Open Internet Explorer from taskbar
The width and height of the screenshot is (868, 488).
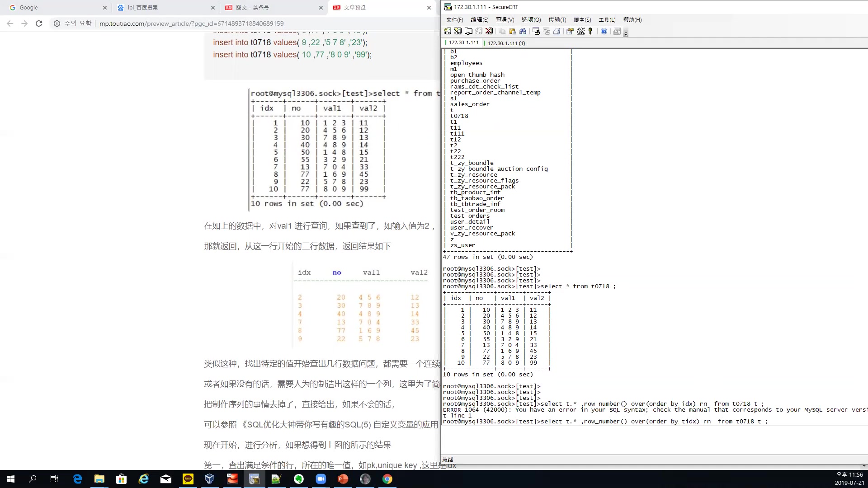pos(144,479)
